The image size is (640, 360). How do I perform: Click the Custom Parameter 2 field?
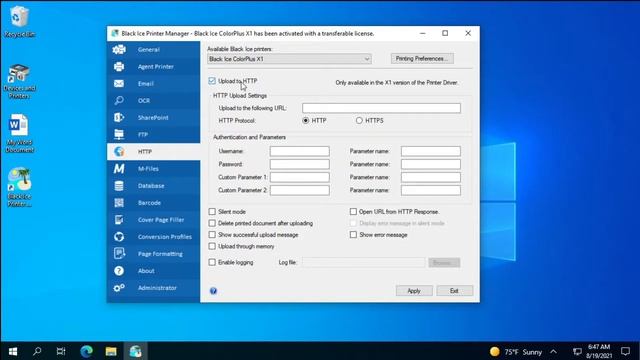point(300,190)
